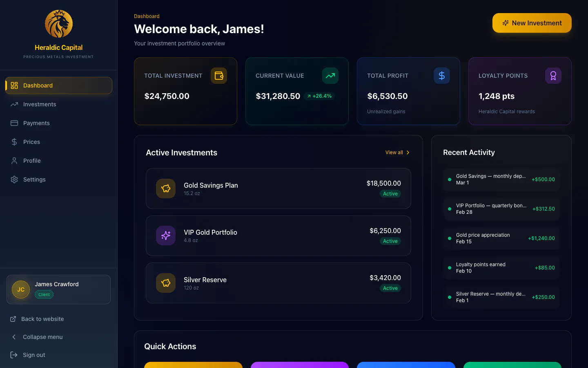Click the +26.4% gain indicator
588x368 pixels.
pyautogui.click(x=320, y=96)
